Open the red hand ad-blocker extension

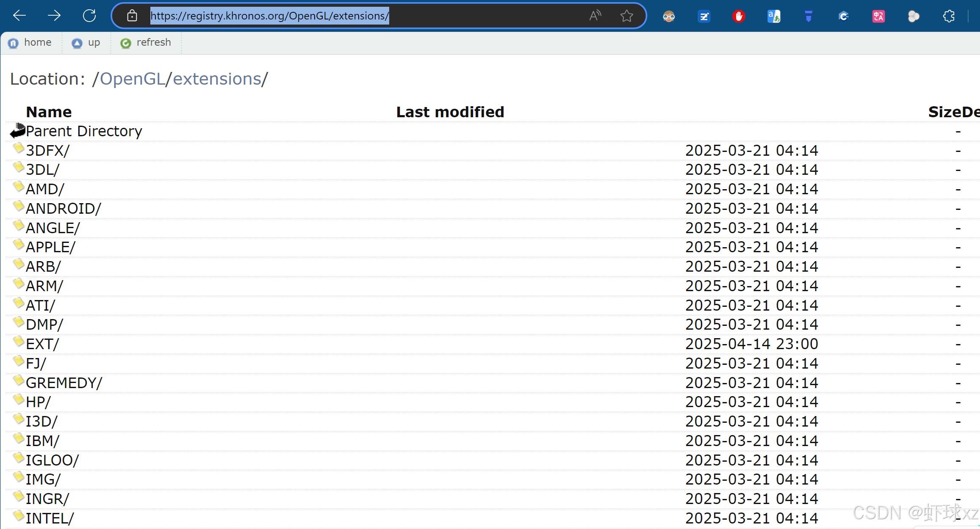point(739,17)
